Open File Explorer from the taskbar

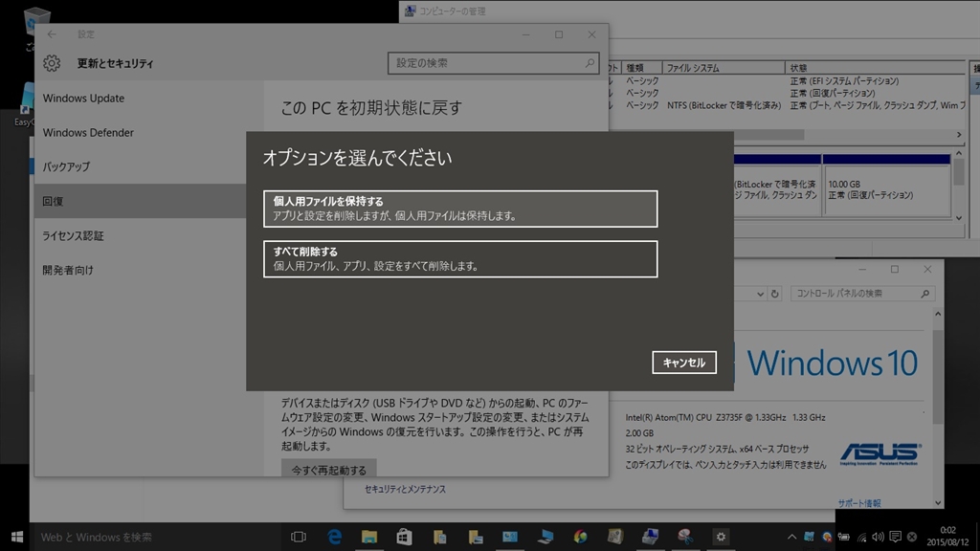[369, 537]
